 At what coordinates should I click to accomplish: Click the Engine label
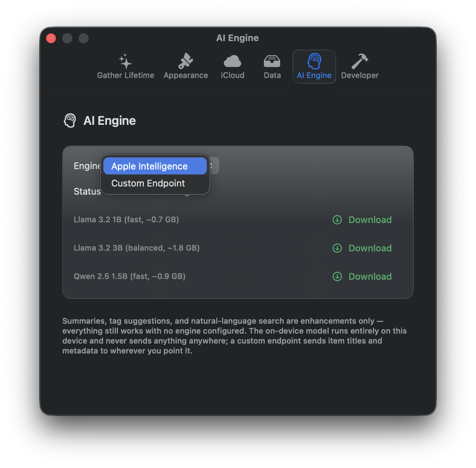point(87,166)
